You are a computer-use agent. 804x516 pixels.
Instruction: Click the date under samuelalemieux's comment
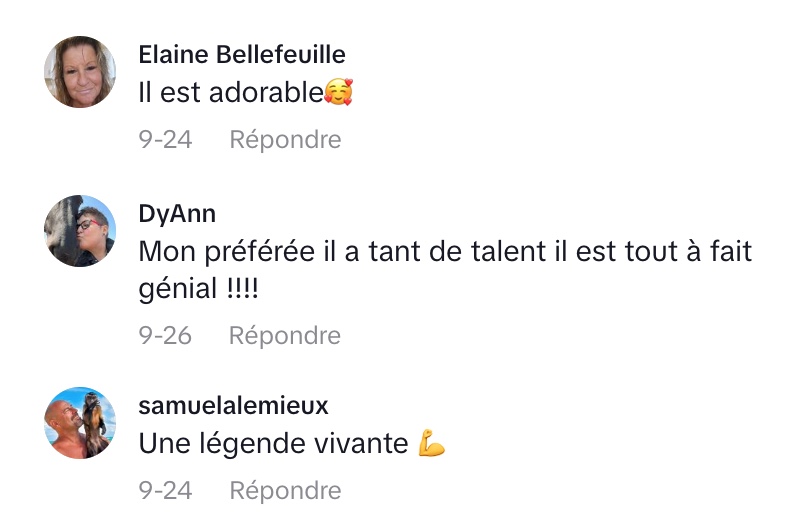tap(165, 491)
